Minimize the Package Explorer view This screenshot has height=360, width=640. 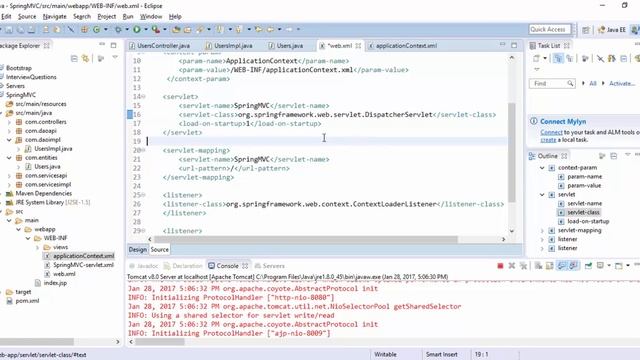(102, 45)
